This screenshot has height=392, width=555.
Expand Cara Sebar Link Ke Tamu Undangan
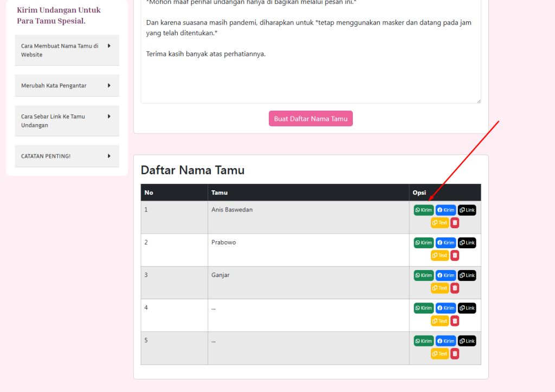67,120
